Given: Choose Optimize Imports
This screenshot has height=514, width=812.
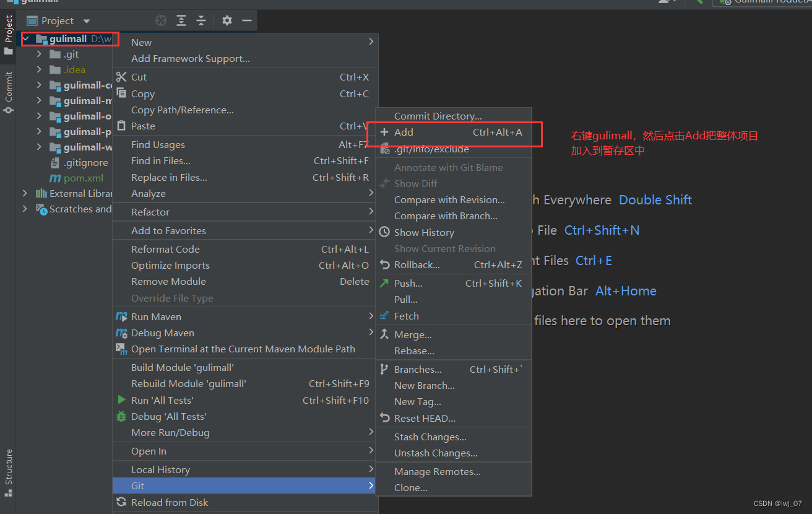Looking at the screenshot, I should tap(245, 265).
